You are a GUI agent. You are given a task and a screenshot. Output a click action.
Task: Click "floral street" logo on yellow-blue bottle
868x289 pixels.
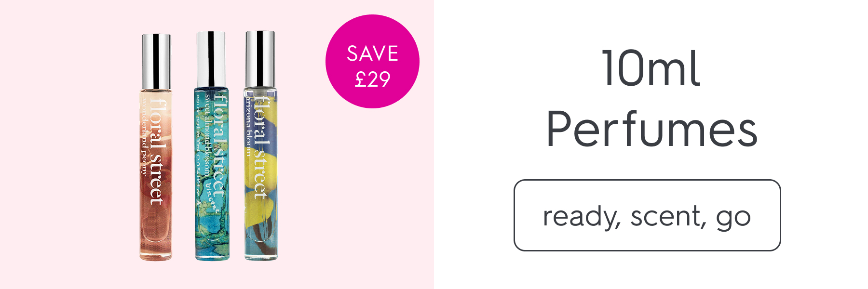click(x=261, y=147)
